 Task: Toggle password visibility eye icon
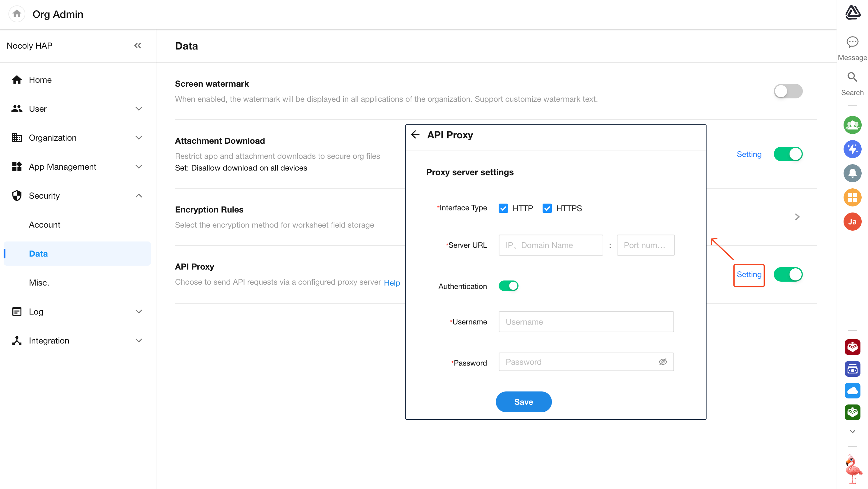point(662,362)
